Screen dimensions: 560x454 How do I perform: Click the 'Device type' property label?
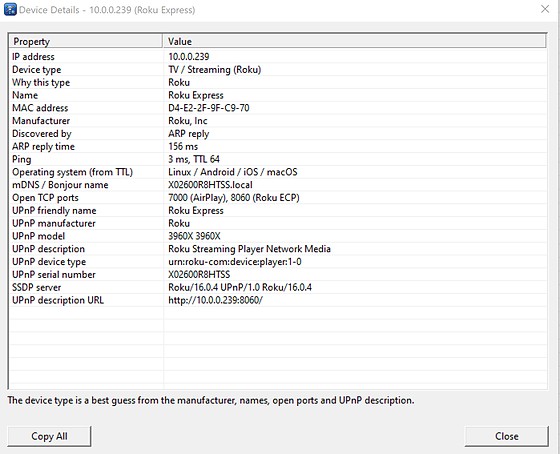(x=36, y=70)
